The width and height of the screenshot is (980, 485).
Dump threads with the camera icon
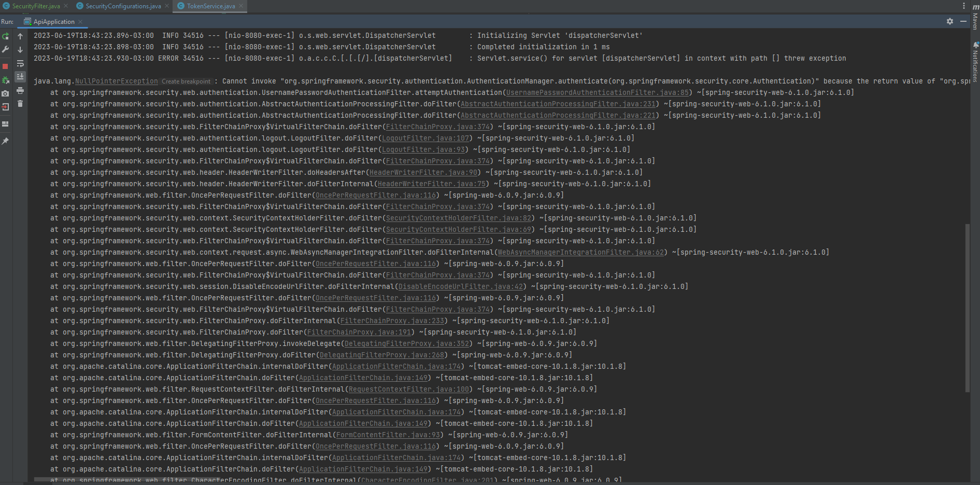click(6, 93)
